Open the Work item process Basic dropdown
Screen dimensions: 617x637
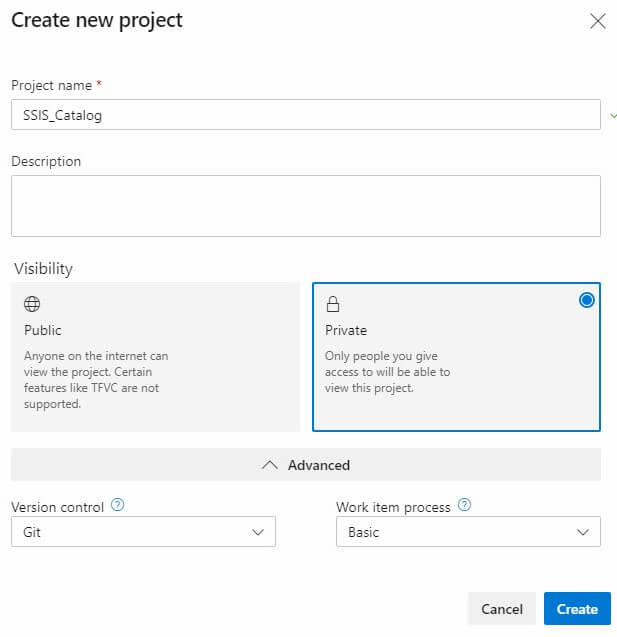[468, 532]
